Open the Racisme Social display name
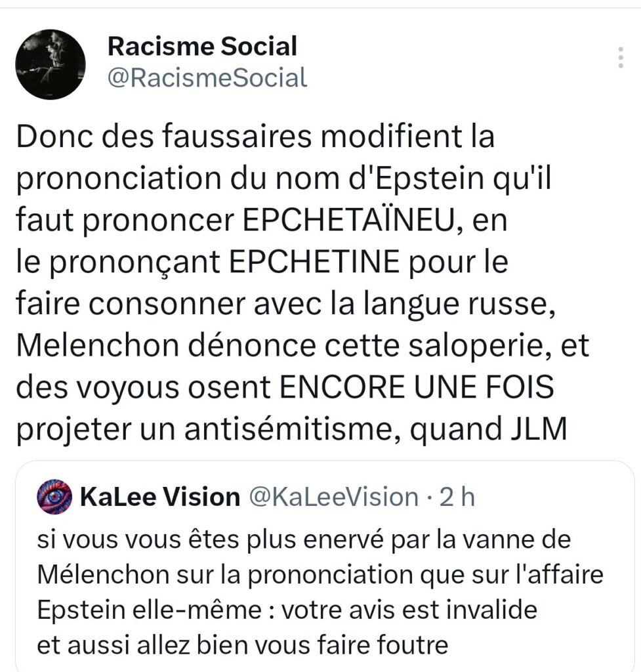The image size is (641, 672). click(x=202, y=46)
